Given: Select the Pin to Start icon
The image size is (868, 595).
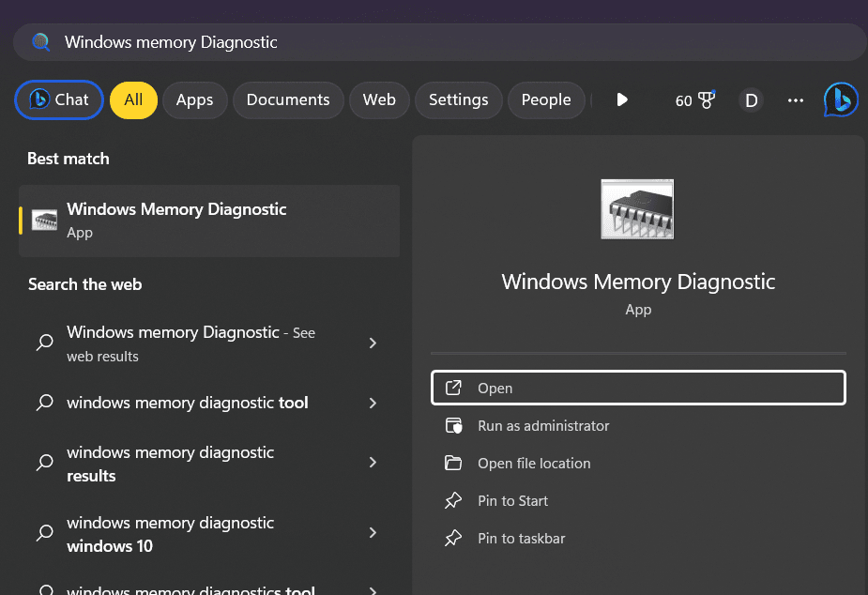Looking at the screenshot, I should [x=453, y=500].
